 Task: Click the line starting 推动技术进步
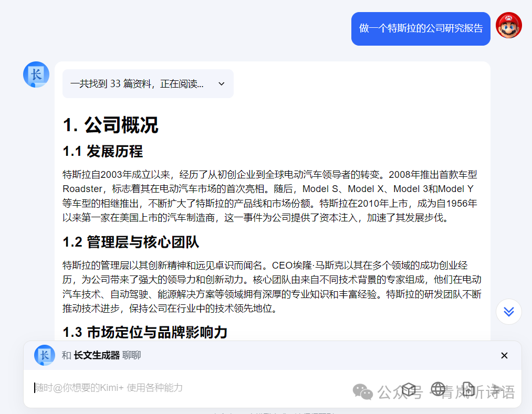pyautogui.click(x=170, y=309)
